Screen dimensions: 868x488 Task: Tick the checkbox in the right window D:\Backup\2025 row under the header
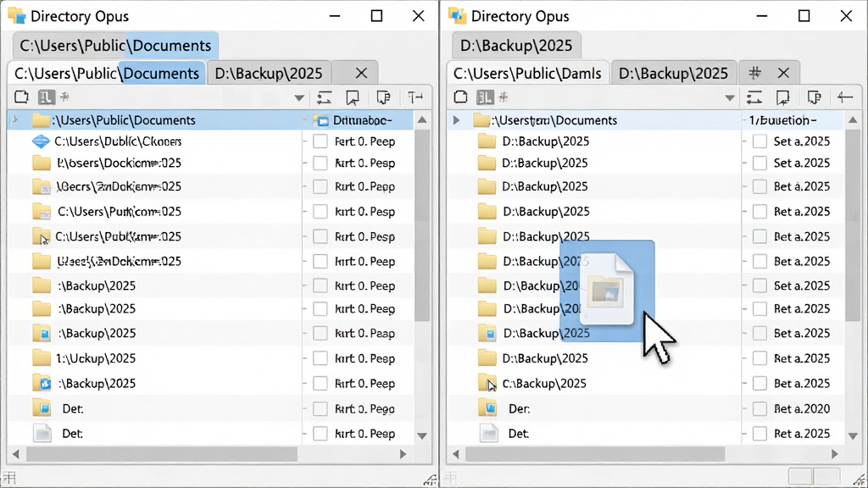click(x=759, y=141)
